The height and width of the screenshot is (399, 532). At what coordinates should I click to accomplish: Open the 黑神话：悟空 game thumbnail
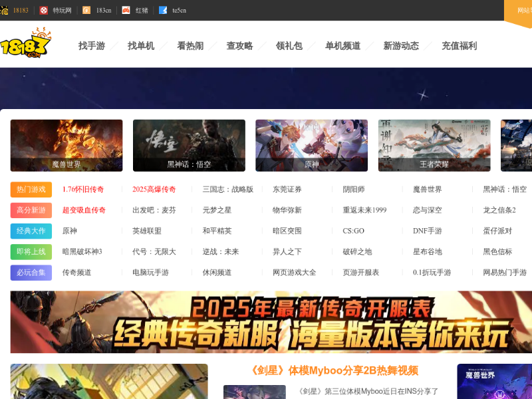(x=189, y=146)
